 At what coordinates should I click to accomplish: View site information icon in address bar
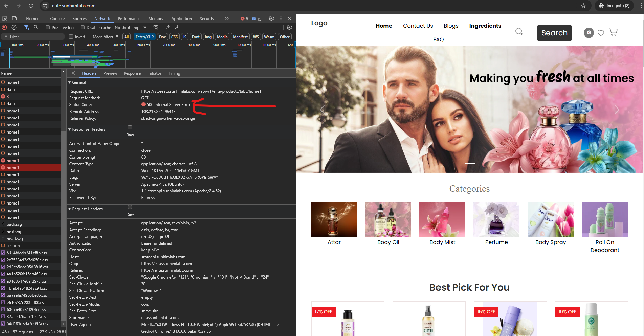[46, 6]
